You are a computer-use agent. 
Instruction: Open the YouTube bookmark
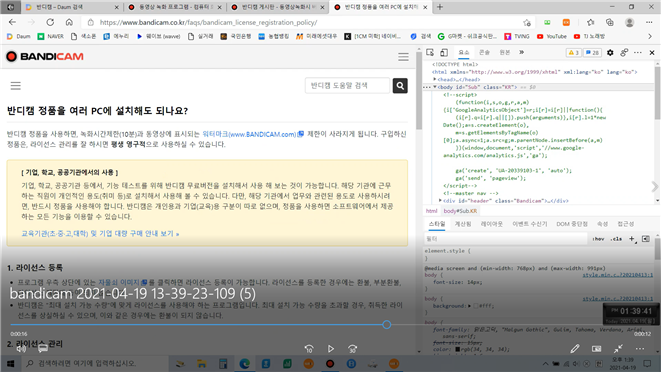pos(552,37)
